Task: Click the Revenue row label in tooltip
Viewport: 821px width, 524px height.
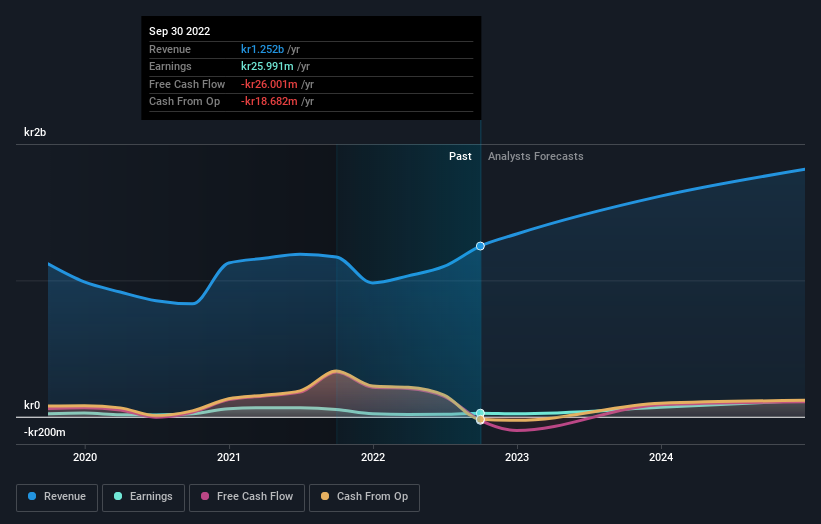Action: coord(170,49)
